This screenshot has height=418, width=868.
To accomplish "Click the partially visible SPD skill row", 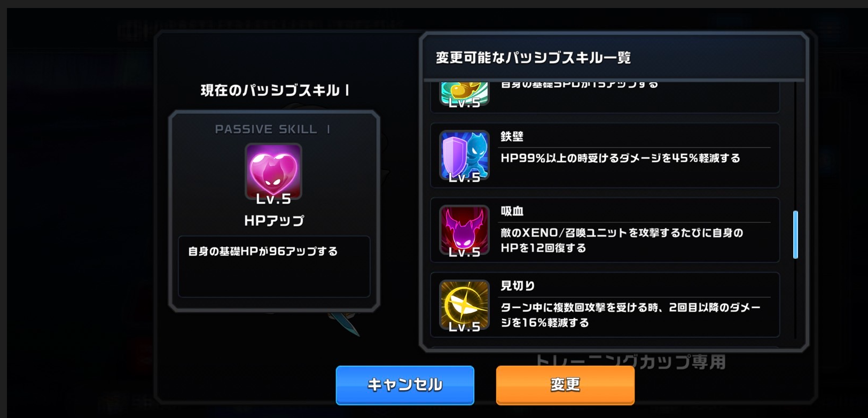I will [605, 97].
